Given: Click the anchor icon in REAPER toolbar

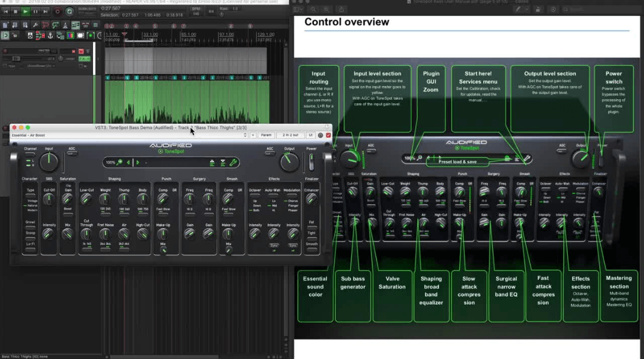Looking at the screenshot, I should [x=50, y=36].
